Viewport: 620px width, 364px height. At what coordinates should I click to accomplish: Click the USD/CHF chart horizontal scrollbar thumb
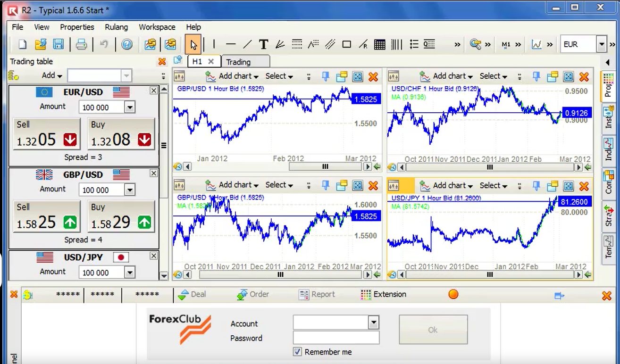click(489, 167)
